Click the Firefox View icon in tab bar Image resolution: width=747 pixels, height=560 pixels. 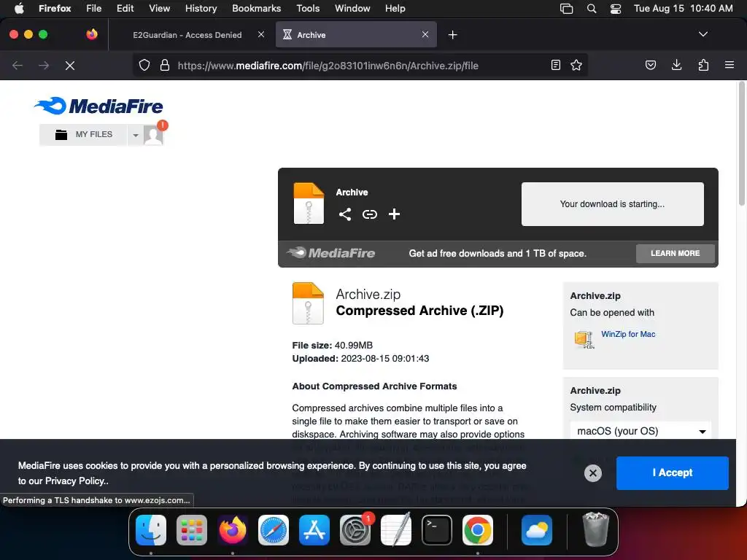coord(92,34)
